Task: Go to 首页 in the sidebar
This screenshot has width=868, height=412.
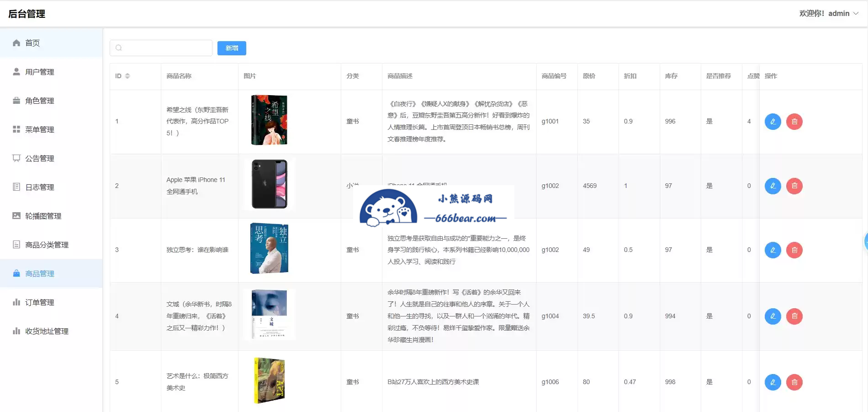Action: 32,43
